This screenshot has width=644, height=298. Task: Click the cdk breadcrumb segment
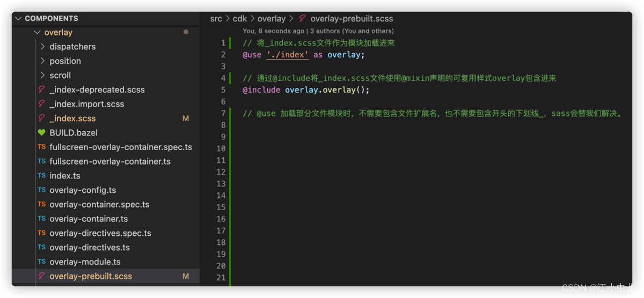click(240, 19)
